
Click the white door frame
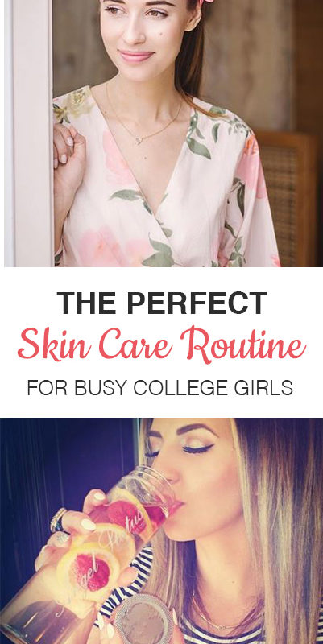pos(29,134)
